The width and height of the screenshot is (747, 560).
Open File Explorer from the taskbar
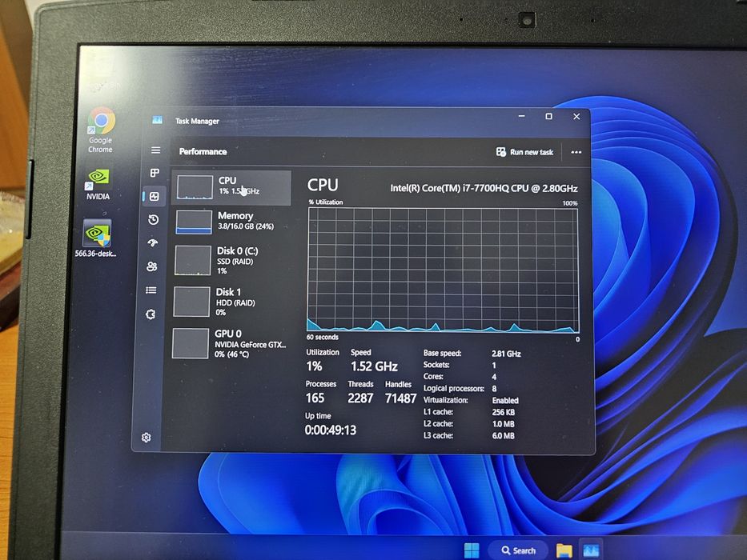point(564,550)
